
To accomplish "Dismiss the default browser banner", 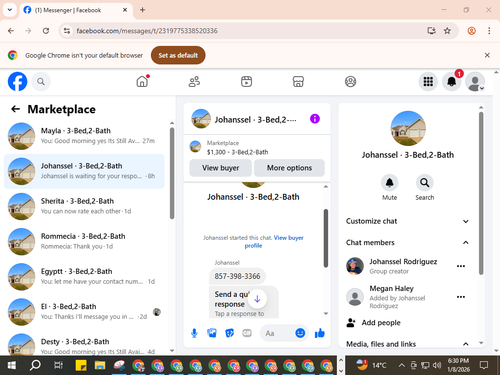I will tap(487, 55).
